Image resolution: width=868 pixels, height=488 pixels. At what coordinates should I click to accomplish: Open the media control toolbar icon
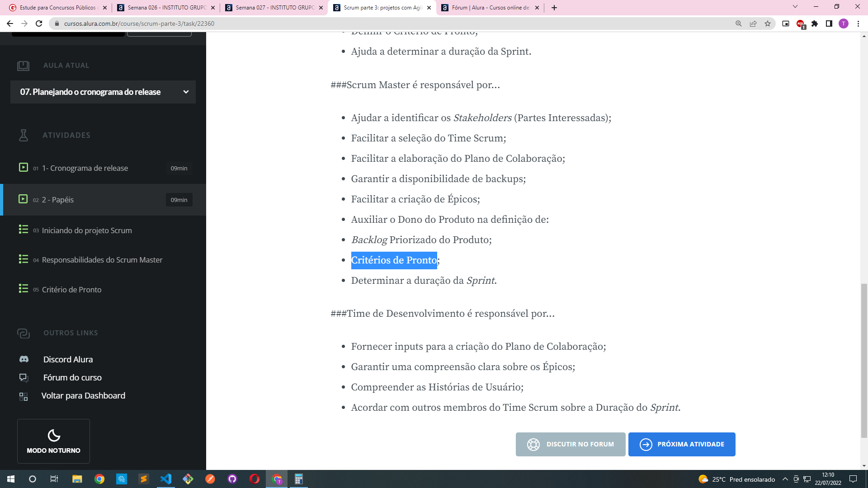click(786, 23)
